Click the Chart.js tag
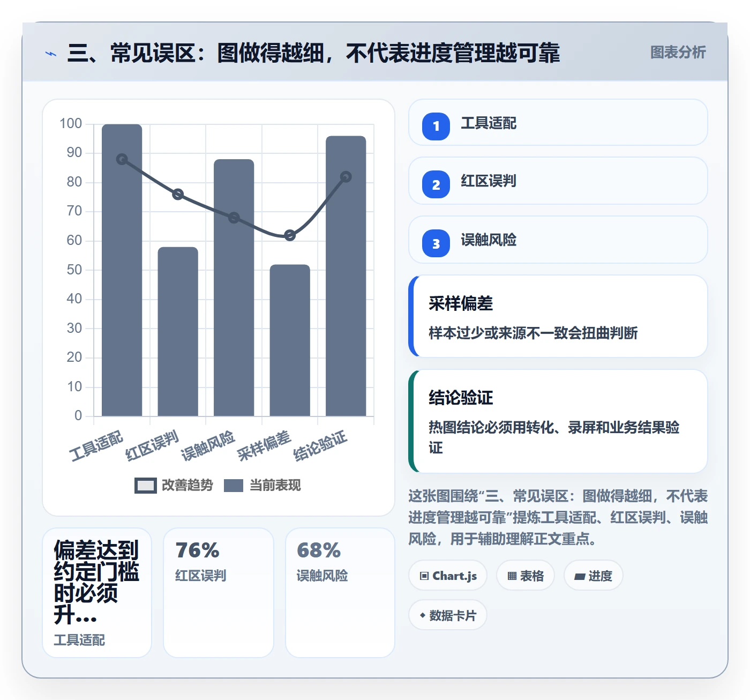The image size is (750, 700). pos(448,576)
